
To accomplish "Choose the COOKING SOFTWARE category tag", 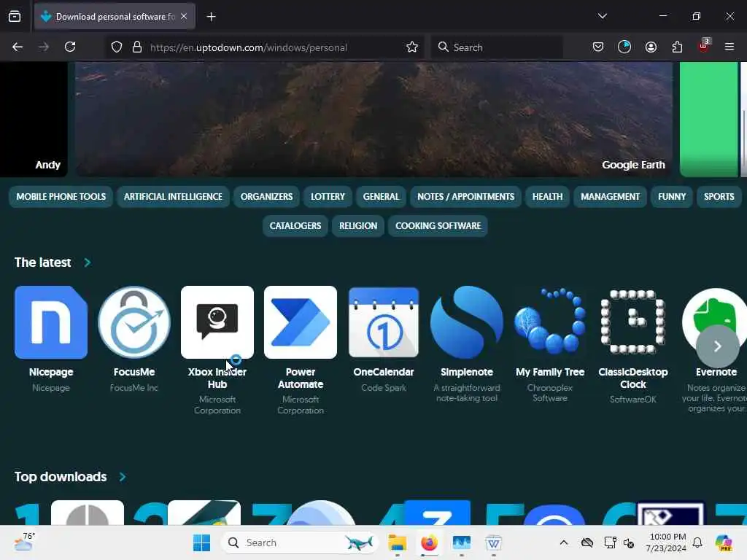I will (438, 226).
